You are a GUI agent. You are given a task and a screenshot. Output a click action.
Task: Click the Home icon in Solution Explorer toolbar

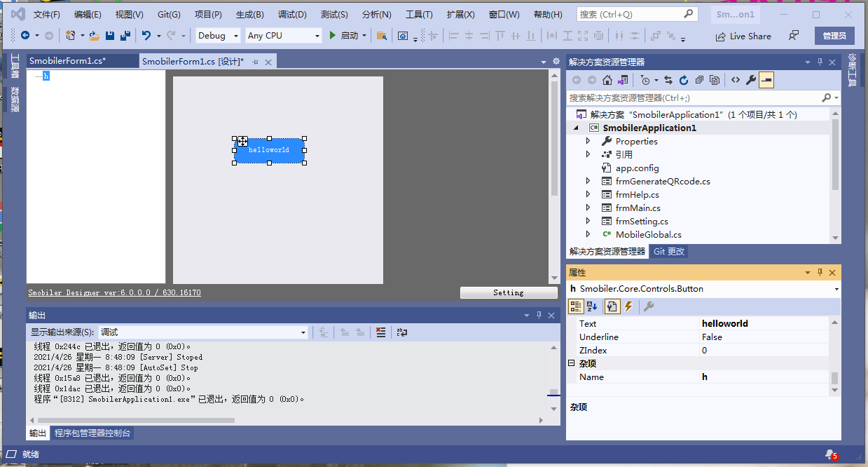(607, 79)
